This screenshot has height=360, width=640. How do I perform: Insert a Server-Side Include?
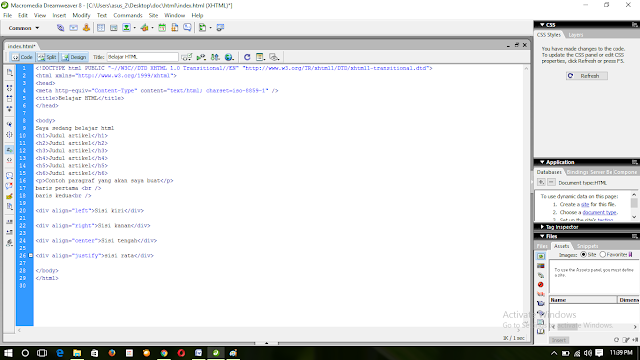pyautogui.click(x=175, y=28)
